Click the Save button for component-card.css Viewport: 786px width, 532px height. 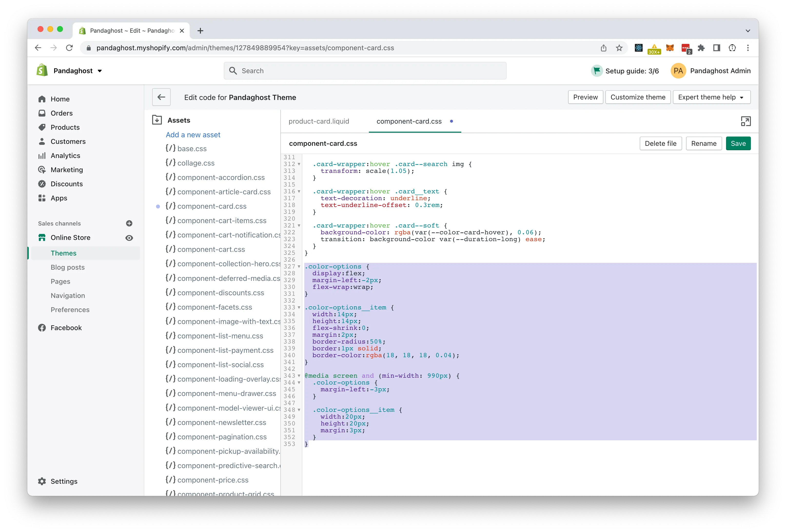tap(738, 143)
